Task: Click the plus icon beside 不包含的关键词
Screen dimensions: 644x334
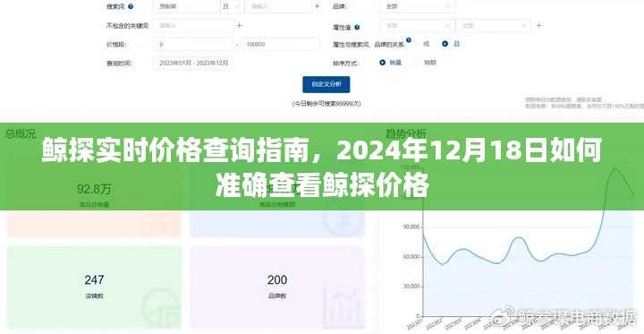Action: [x=239, y=25]
